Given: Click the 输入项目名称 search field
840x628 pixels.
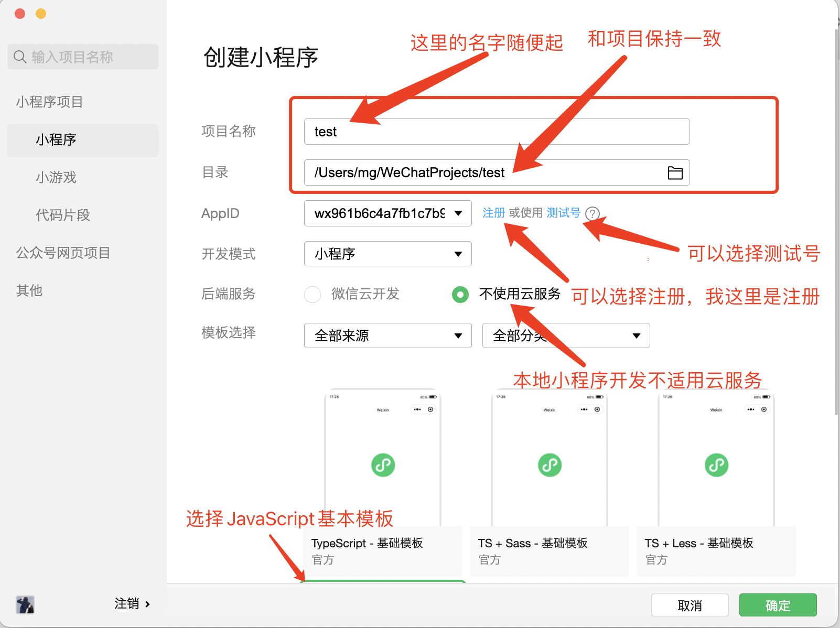Looking at the screenshot, I should pyautogui.click(x=83, y=57).
